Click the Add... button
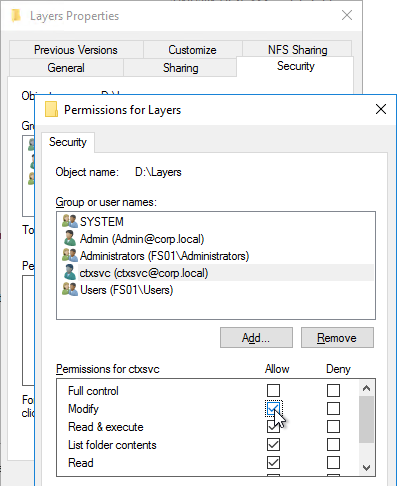This screenshot has width=397, height=486. [256, 338]
